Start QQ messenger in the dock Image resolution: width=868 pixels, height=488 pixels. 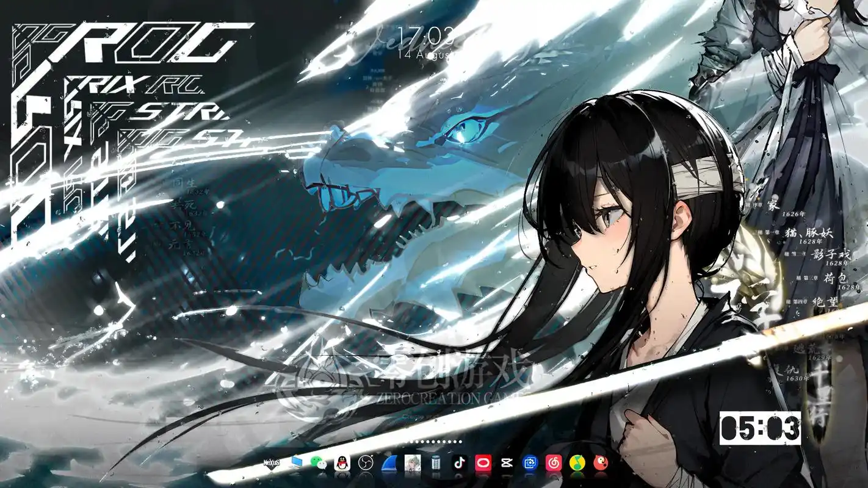click(342, 464)
